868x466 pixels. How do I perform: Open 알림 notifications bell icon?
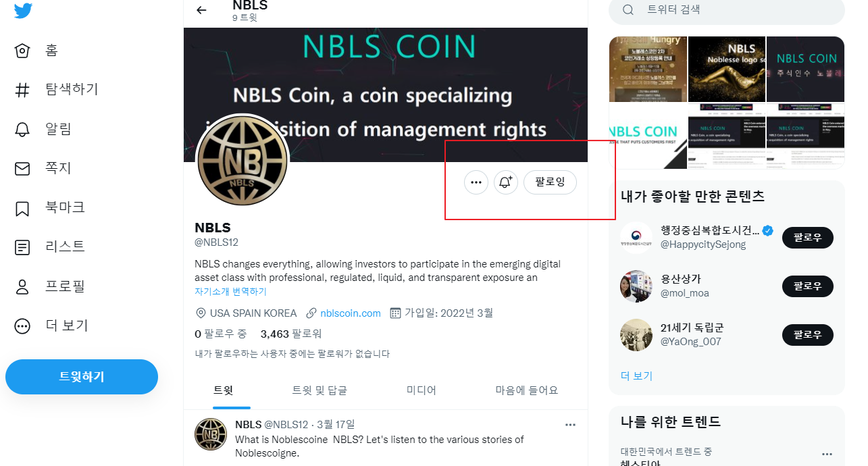22,129
